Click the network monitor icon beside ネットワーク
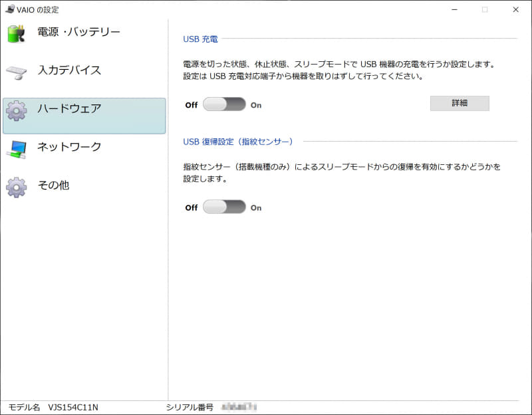This screenshot has width=532, height=415. [x=18, y=147]
